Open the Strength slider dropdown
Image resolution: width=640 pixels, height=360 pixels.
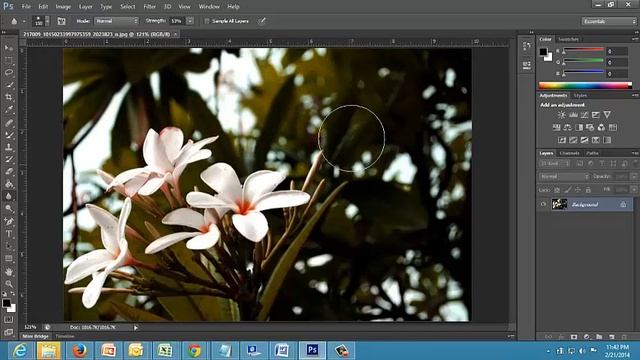click(x=190, y=21)
